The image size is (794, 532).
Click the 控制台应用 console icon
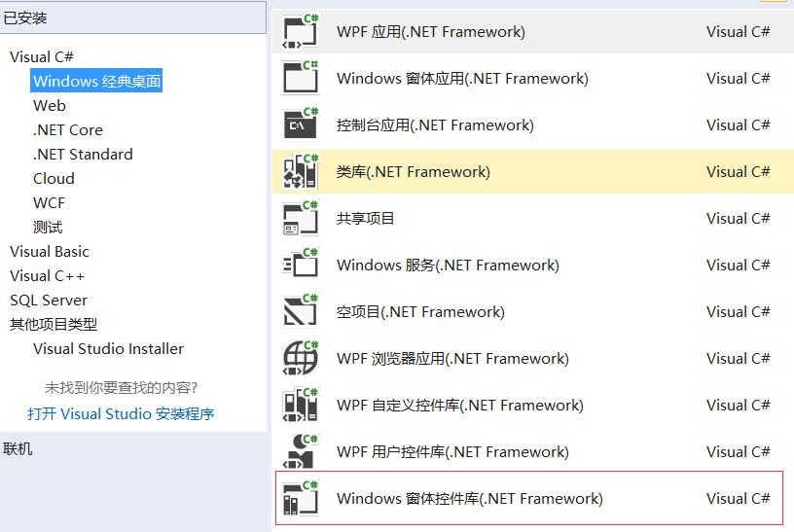[301, 124]
